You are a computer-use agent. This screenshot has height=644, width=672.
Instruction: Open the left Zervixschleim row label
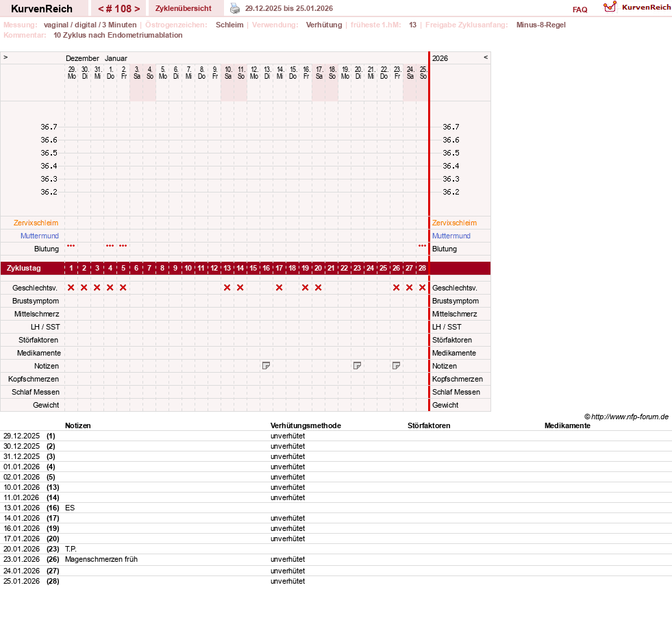point(36,223)
